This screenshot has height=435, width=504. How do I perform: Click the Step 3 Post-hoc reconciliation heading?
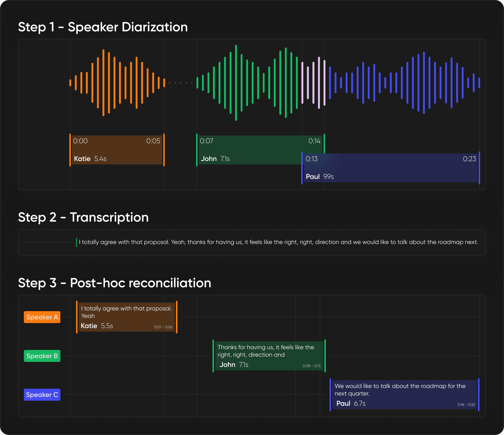115,283
